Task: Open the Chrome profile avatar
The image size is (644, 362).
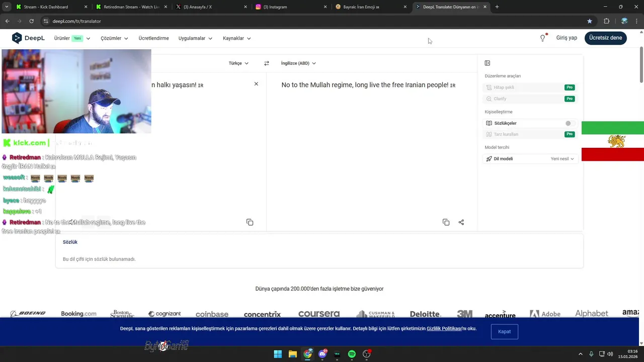Action: point(624,21)
